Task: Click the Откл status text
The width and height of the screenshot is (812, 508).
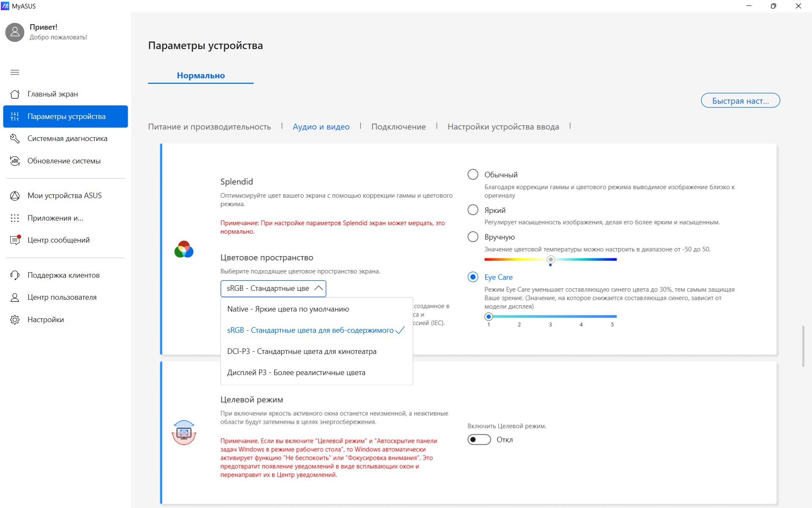Action: coord(505,440)
